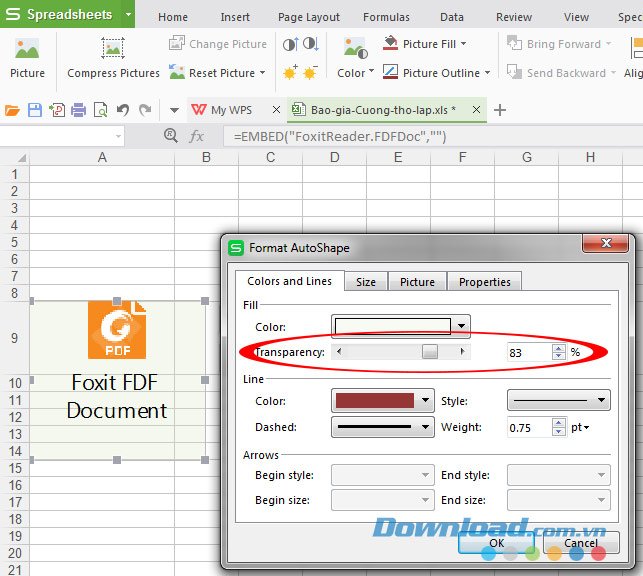Switch to the My WPS document tab
Viewport: 643px width, 576px height.
[231, 110]
